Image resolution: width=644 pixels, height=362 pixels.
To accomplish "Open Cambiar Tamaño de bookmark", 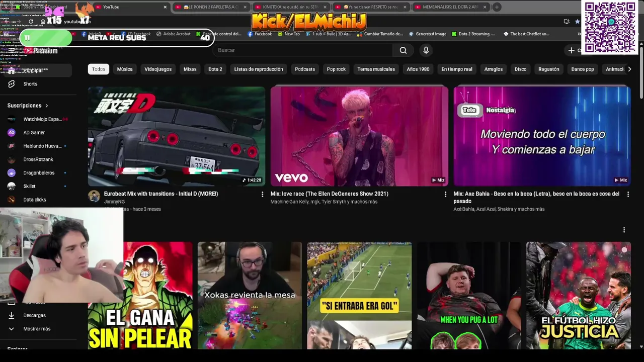I will coord(380,34).
